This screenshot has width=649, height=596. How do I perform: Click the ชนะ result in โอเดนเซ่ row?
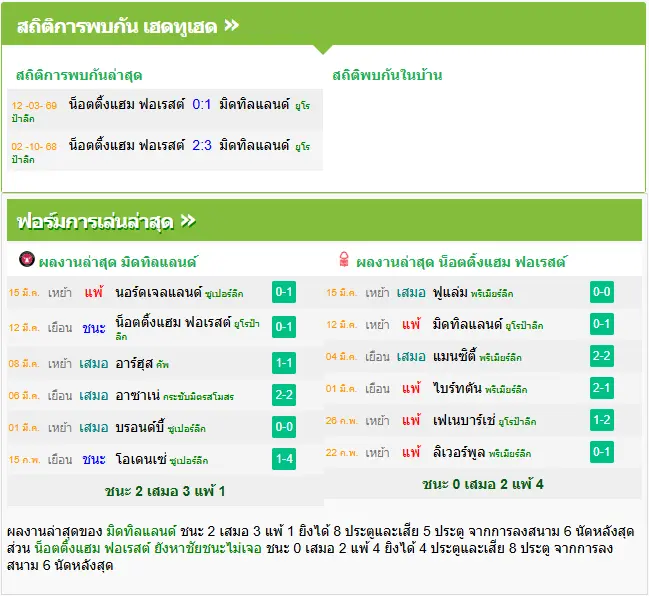[94, 460]
